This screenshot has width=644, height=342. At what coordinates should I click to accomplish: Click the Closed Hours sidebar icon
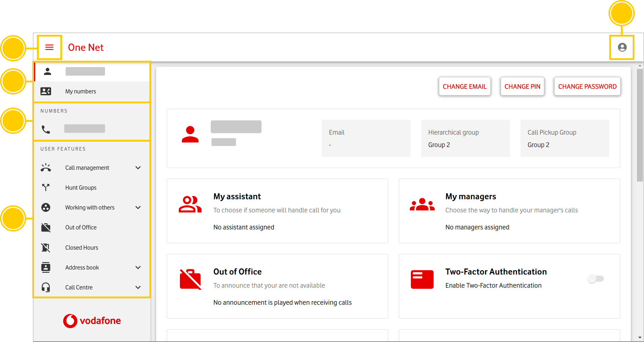(x=46, y=248)
